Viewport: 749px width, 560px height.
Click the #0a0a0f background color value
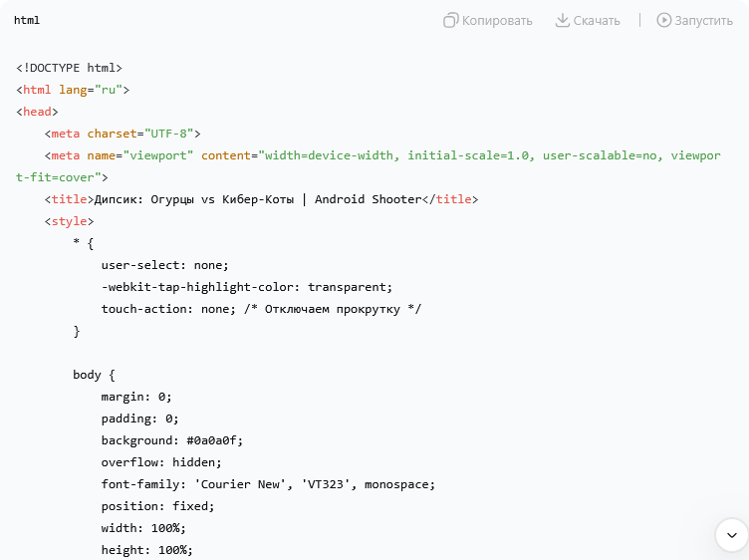(x=214, y=440)
